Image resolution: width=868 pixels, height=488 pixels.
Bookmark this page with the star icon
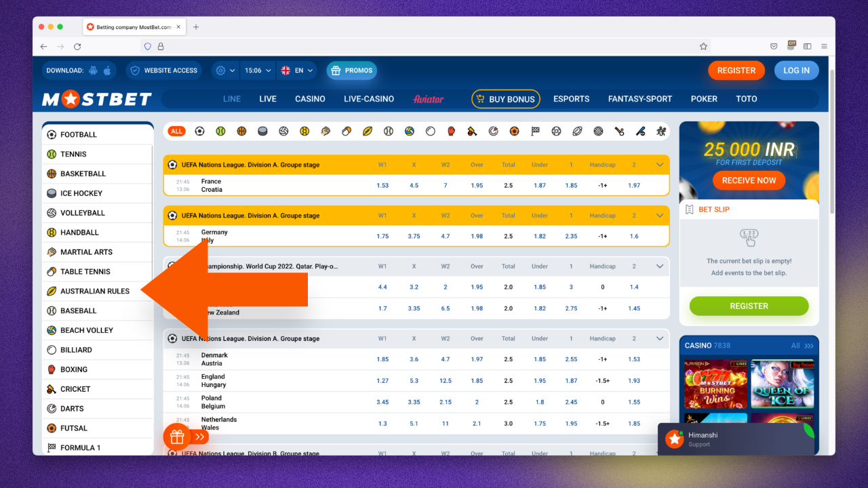tap(704, 46)
